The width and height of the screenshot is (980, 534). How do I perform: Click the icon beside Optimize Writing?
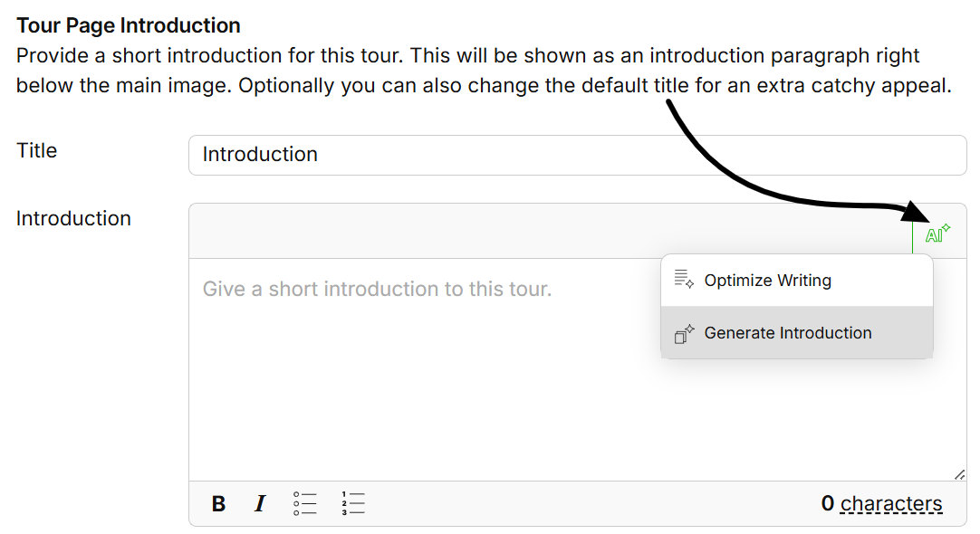(684, 280)
